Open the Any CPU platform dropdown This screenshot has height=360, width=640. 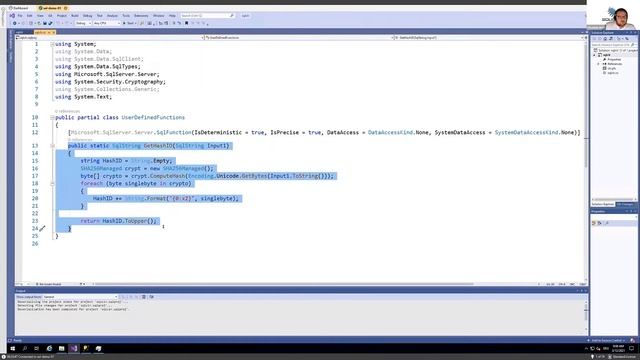point(107,23)
